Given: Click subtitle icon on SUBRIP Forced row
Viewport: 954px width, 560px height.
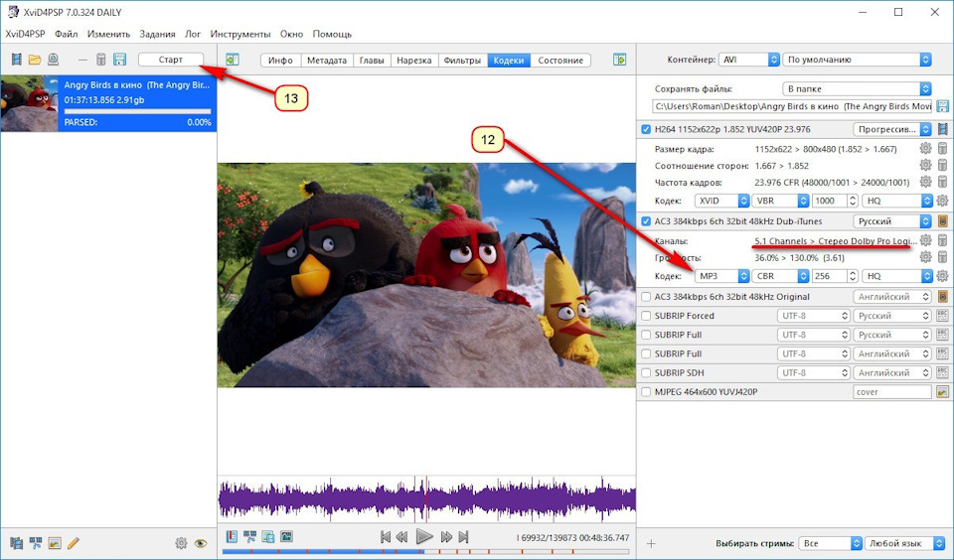Looking at the screenshot, I should (x=942, y=316).
